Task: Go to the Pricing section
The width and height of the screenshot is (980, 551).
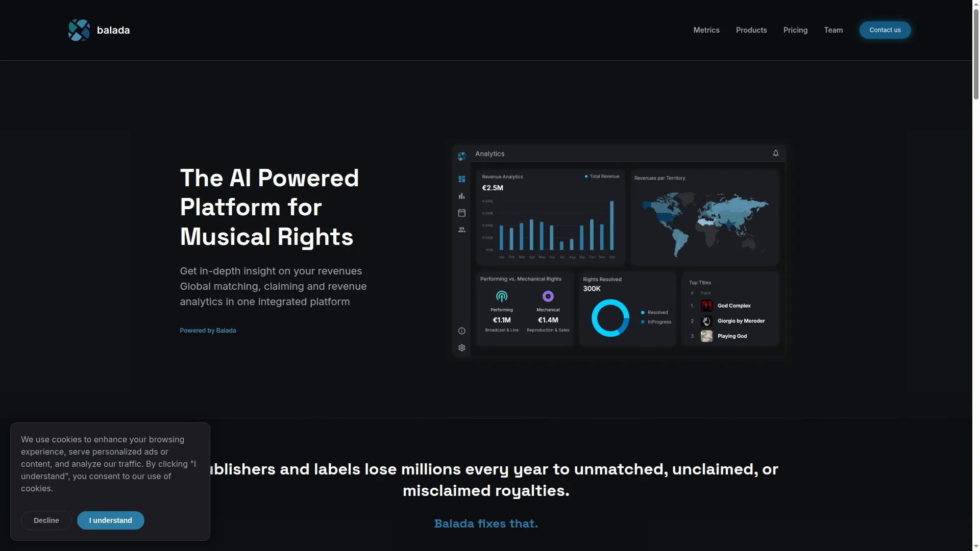Action: (x=795, y=30)
